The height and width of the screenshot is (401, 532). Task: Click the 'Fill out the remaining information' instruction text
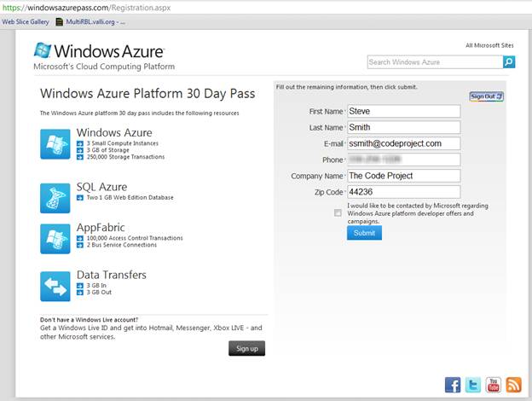[x=346, y=87]
